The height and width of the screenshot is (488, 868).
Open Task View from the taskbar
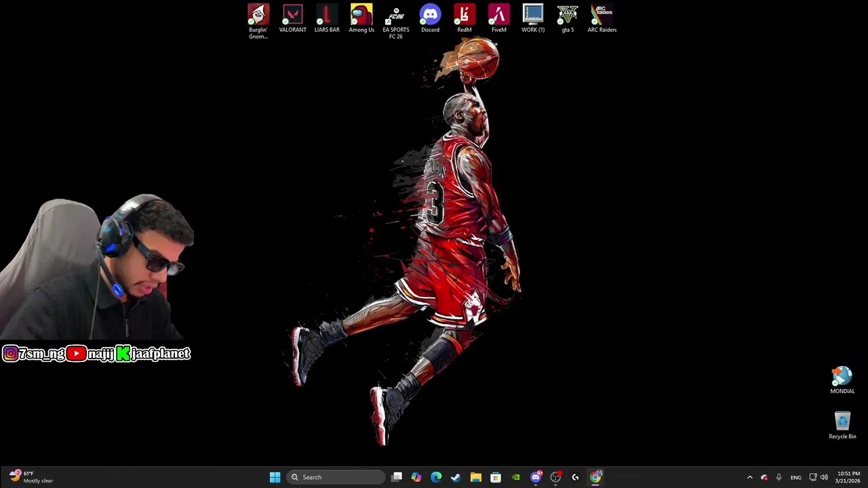coord(397,477)
